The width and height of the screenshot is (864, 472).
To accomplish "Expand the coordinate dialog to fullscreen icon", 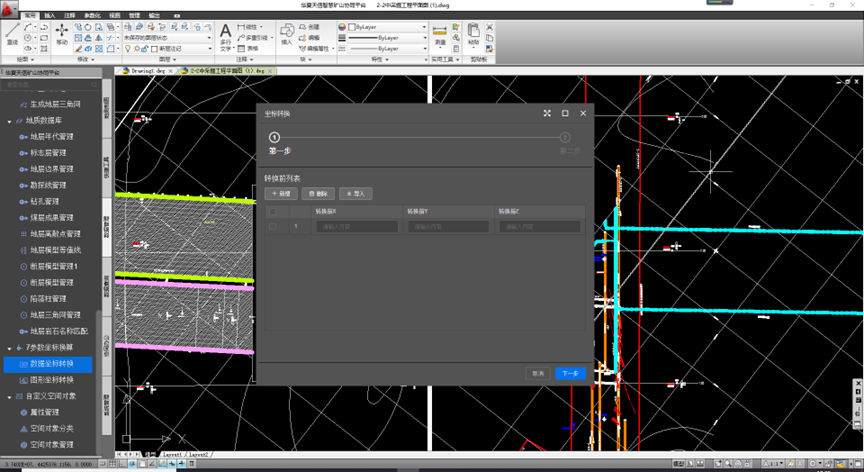I will (547, 113).
